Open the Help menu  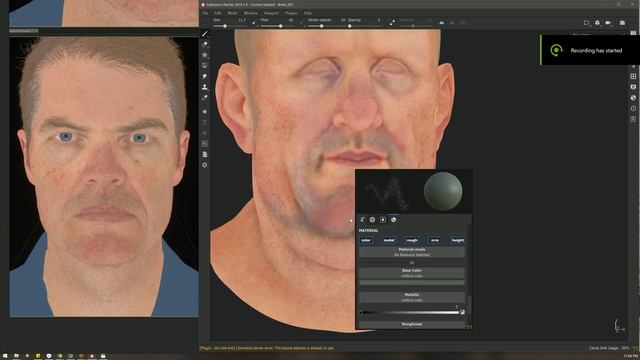pos(307,13)
